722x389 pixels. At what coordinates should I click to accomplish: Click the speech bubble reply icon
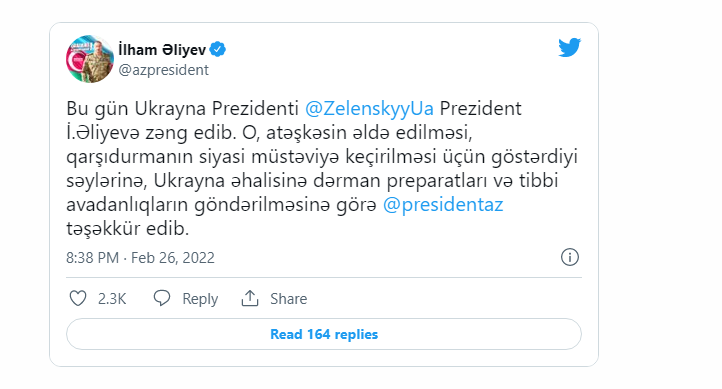(162, 298)
